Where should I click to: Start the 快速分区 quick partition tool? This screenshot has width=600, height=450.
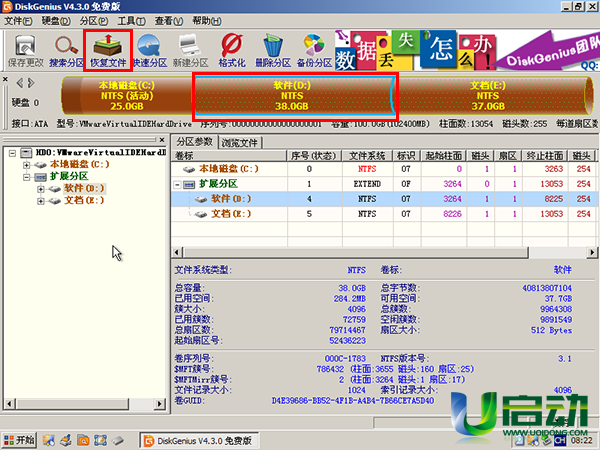(x=150, y=51)
